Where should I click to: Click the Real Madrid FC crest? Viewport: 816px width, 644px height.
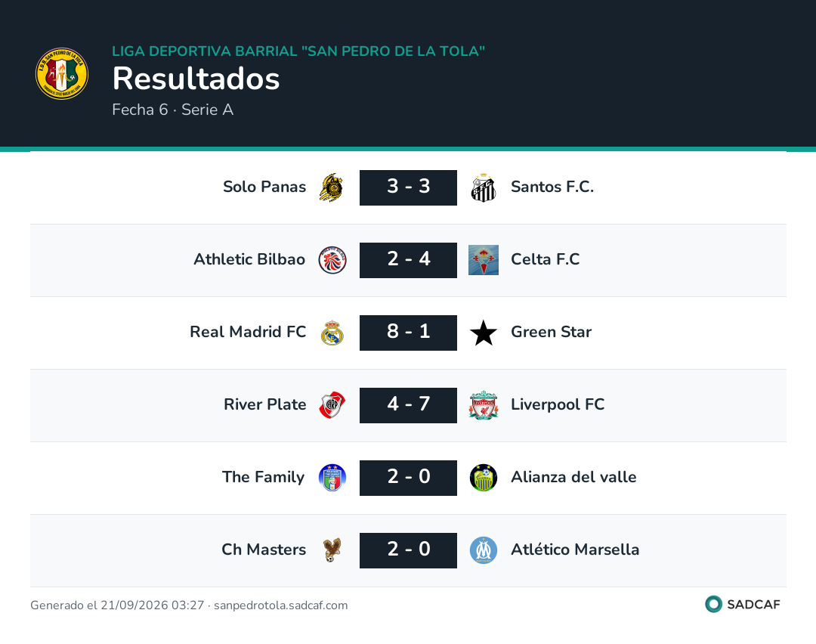point(332,333)
